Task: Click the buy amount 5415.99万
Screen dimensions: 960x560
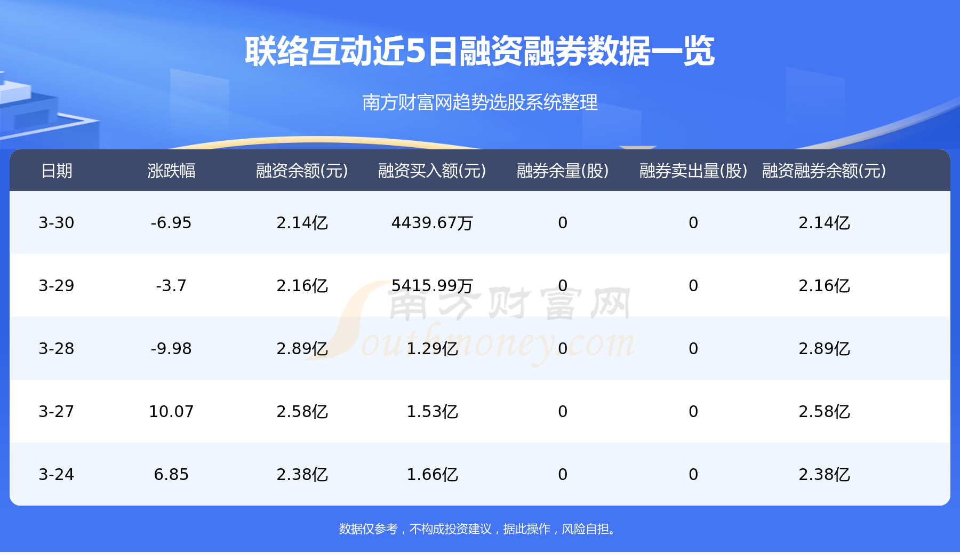Action: (432, 285)
